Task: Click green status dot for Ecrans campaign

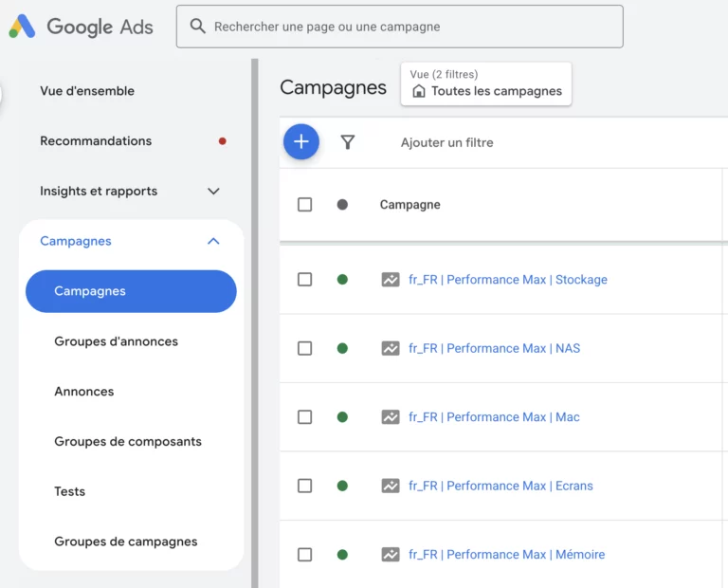Action: [342, 486]
